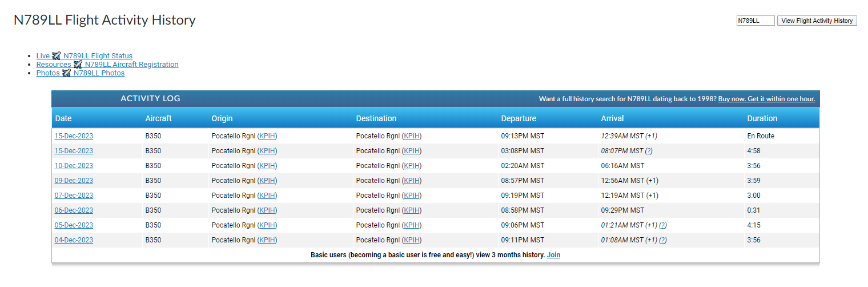Click the destination KPIH link in 10-Dec-2023 row
This screenshot has height=287, width=868.
click(x=412, y=166)
